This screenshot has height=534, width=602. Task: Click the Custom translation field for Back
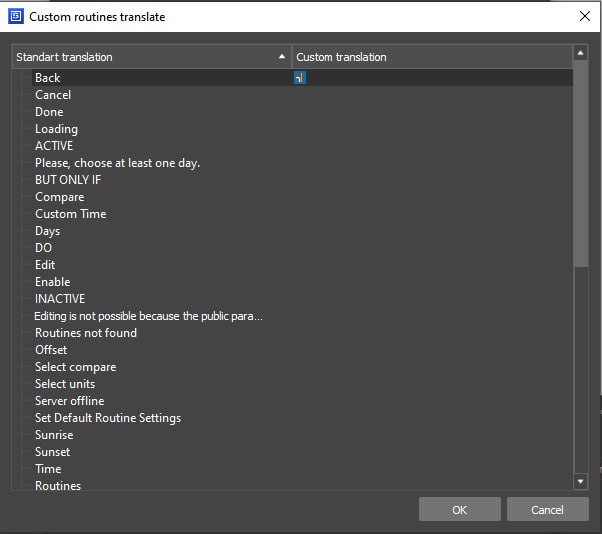(x=430, y=78)
